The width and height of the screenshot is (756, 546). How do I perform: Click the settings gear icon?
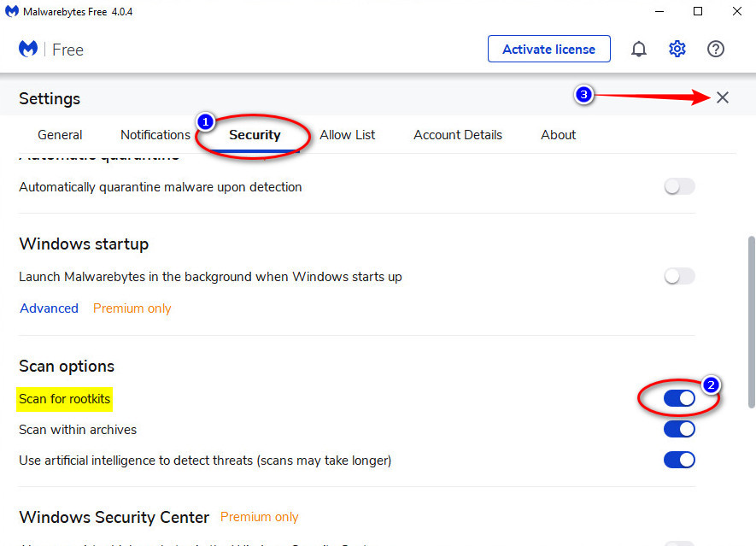click(x=677, y=49)
